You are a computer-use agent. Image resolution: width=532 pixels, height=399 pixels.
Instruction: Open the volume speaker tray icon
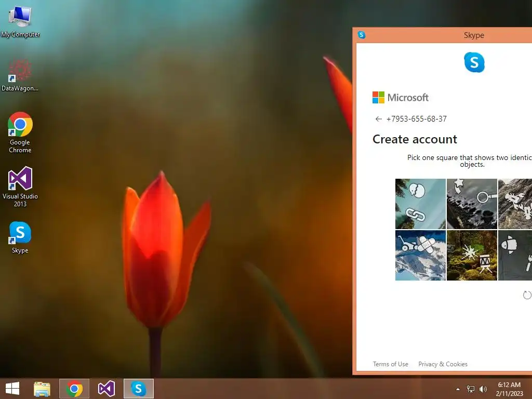coord(483,389)
